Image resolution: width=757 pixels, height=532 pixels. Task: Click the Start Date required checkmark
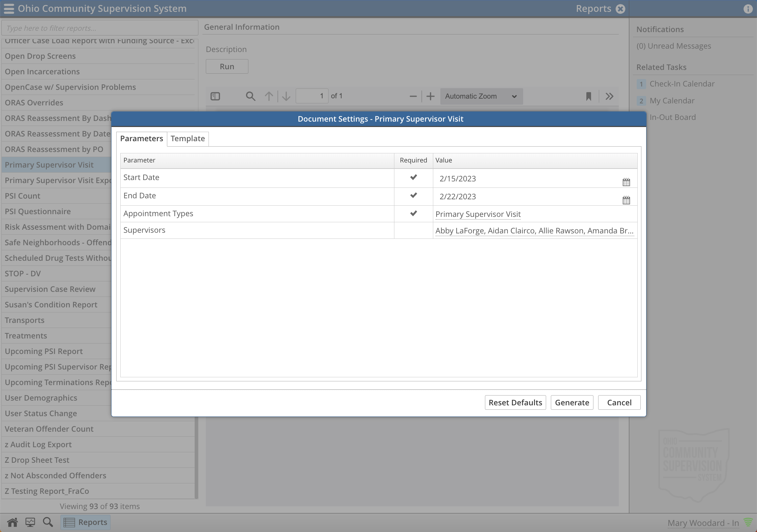[413, 177]
